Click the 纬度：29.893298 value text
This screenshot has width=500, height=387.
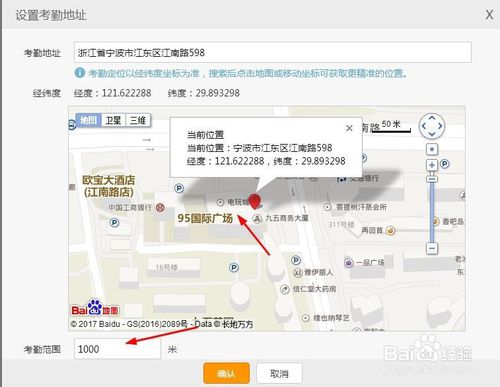204,93
